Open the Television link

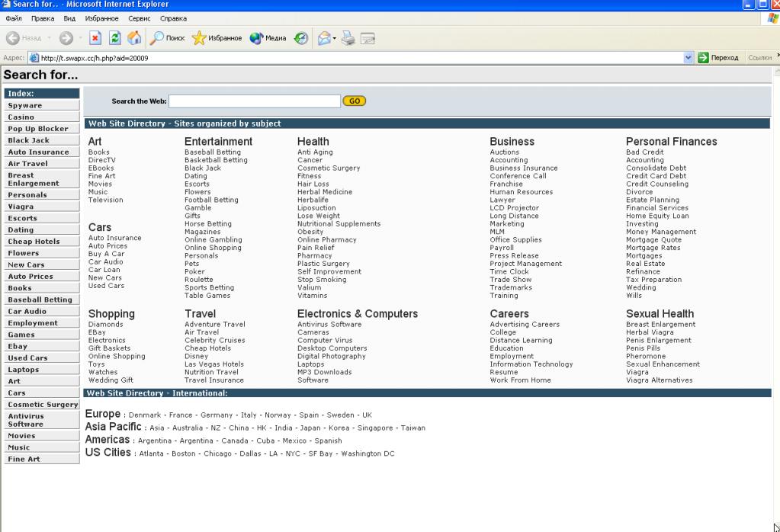pos(105,200)
